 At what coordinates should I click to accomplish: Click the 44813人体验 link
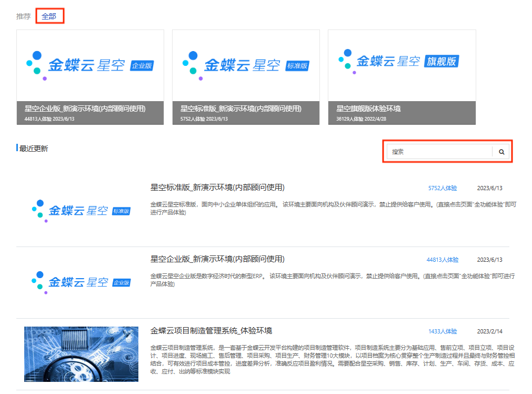click(x=443, y=260)
